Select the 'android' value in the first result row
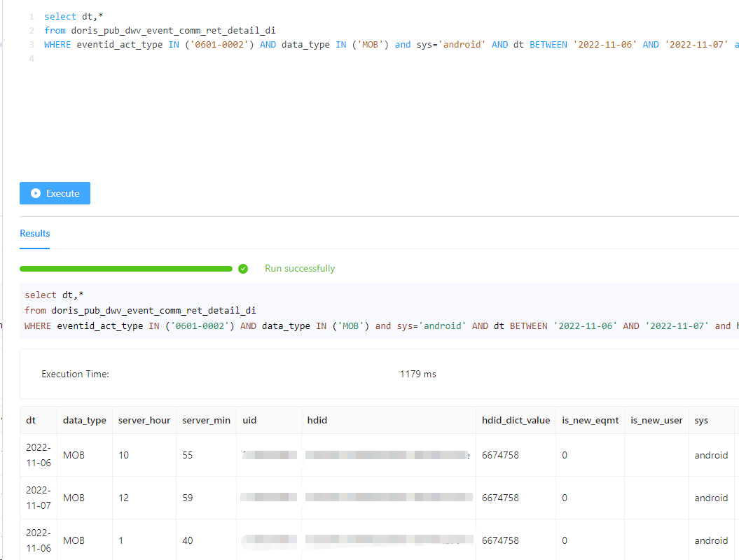The height and width of the screenshot is (560, 739). [x=711, y=455]
